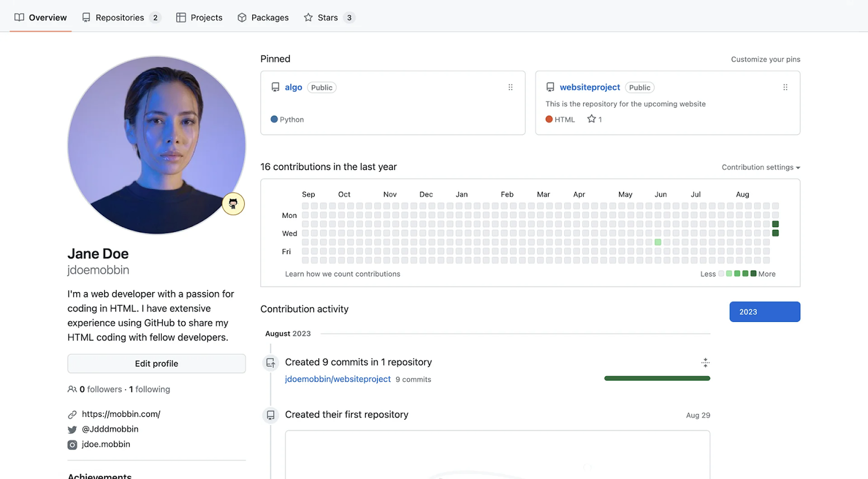Open the https://mobbin.com/ link

pos(121,414)
